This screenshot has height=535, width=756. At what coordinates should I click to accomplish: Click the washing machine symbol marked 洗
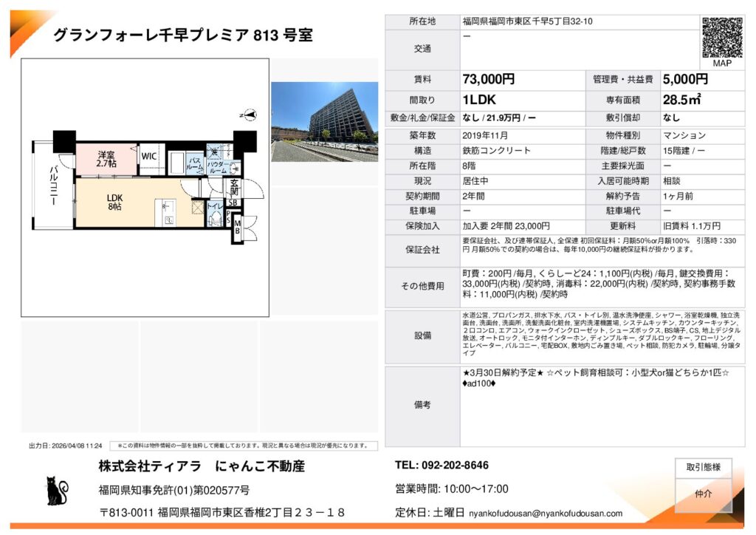click(x=213, y=151)
